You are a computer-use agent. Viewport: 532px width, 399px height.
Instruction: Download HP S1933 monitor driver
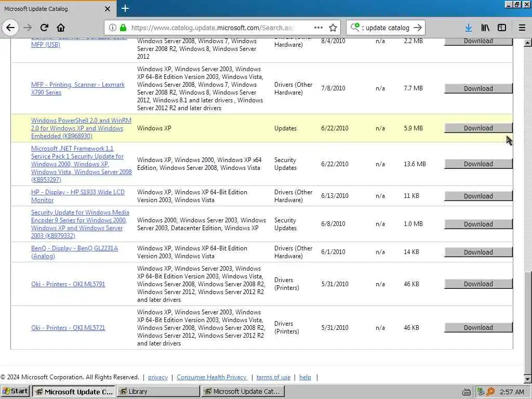click(x=478, y=196)
